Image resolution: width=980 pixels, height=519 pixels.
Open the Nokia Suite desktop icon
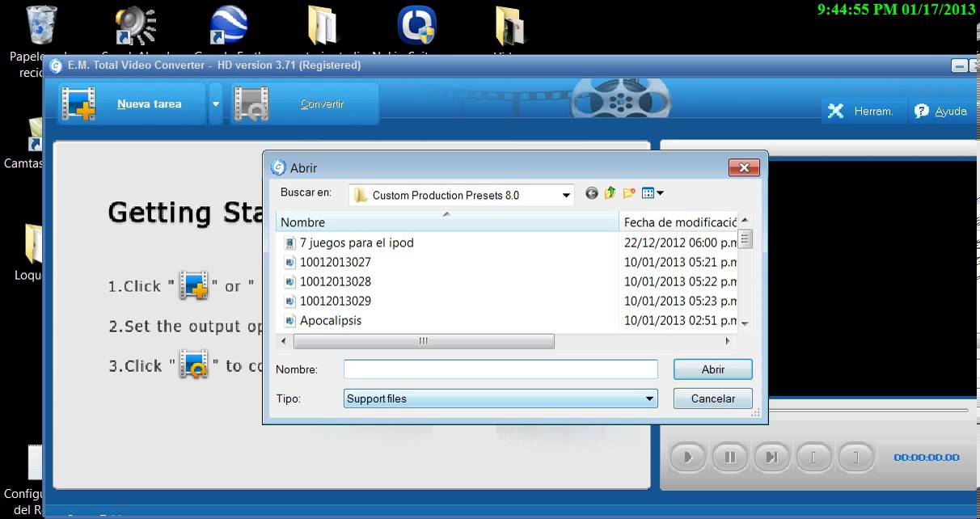point(417,26)
